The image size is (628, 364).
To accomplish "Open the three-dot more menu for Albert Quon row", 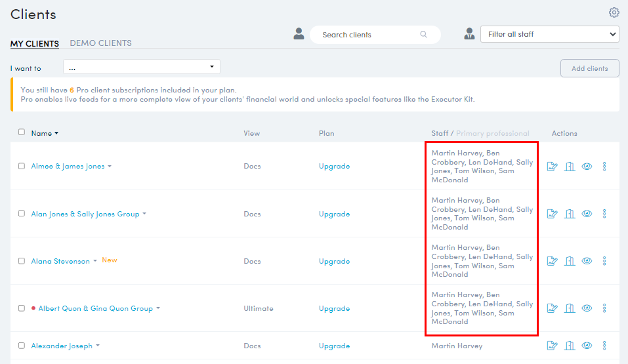I will pos(604,308).
